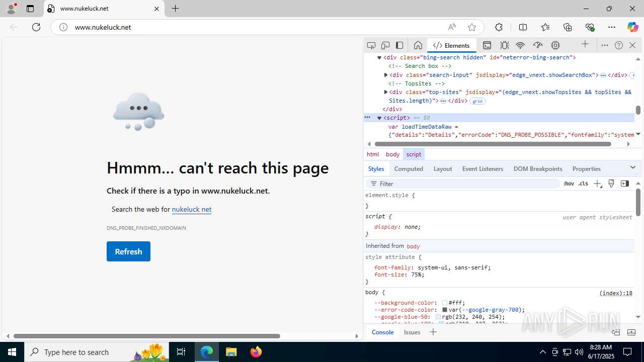The height and width of the screenshot is (362, 644).
Task: Toggle read aloud icon in address bar
Action: coord(452,27)
